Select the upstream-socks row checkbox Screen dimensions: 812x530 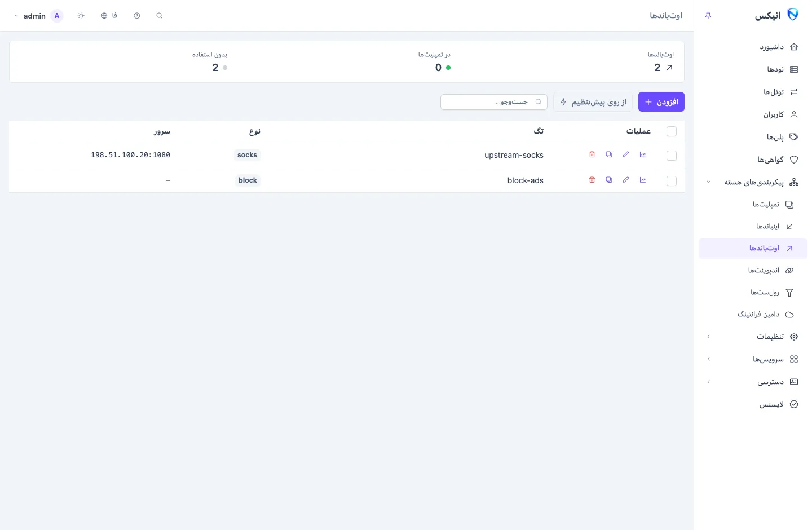(672, 156)
